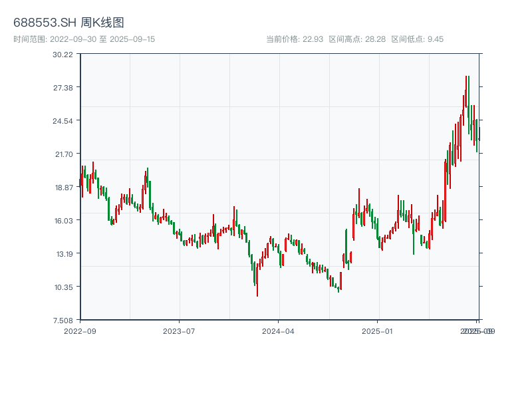Click the x-axis label 2025-01
Viewport: 532px width, 399px height.
click(377, 331)
